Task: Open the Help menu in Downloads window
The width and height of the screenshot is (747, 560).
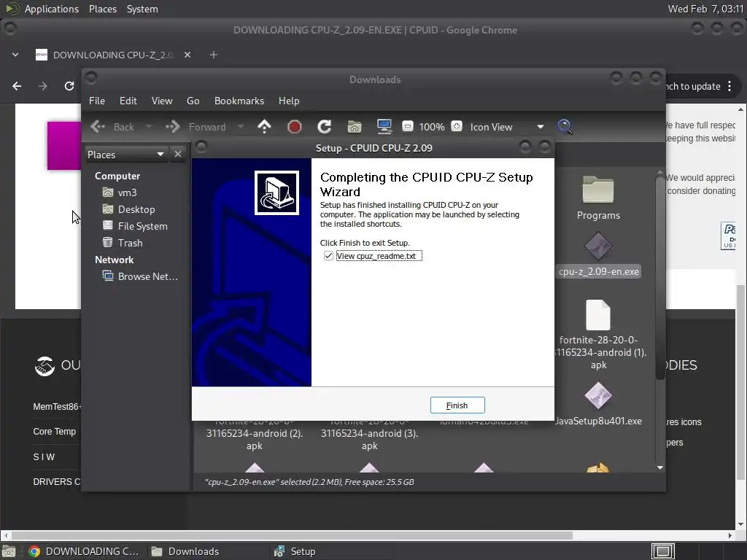Action: pos(289,101)
